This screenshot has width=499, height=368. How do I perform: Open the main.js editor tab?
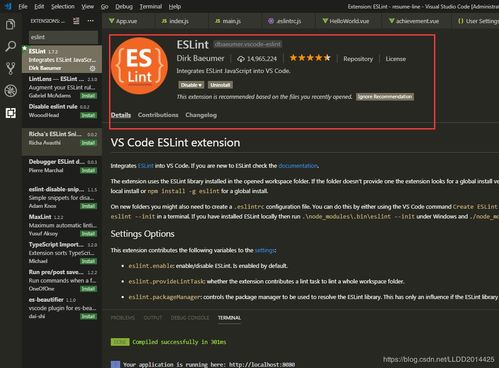(233, 21)
